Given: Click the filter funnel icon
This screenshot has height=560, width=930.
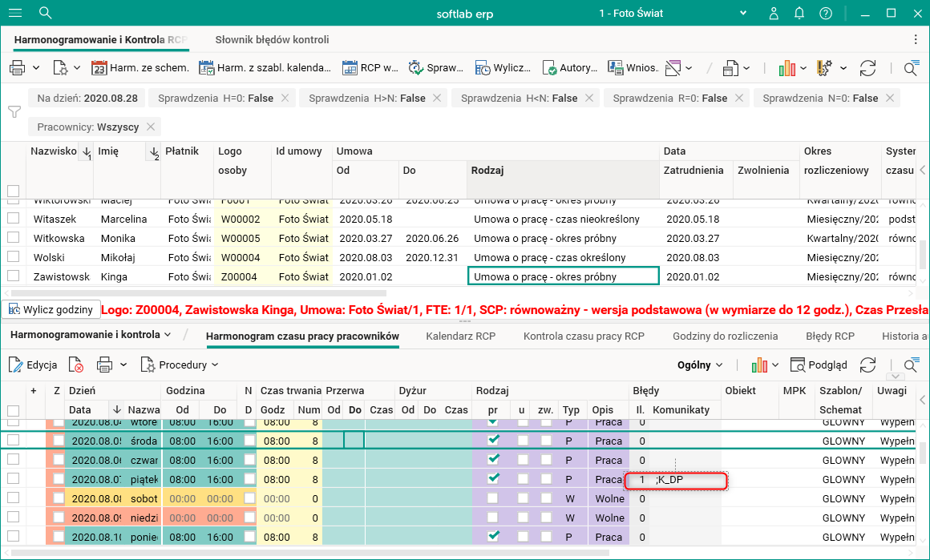Looking at the screenshot, I should [14, 111].
